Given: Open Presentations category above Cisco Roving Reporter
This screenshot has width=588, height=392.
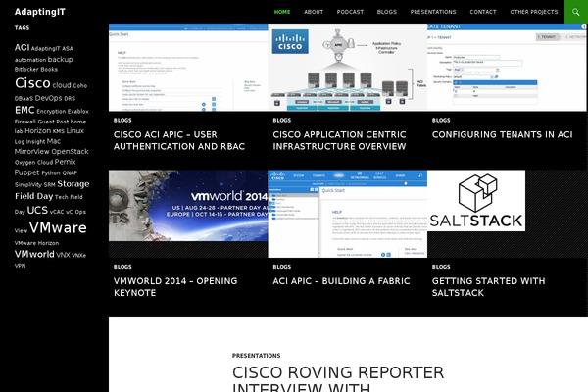Looking at the screenshot, I should pyautogui.click(x=256, y=355).
